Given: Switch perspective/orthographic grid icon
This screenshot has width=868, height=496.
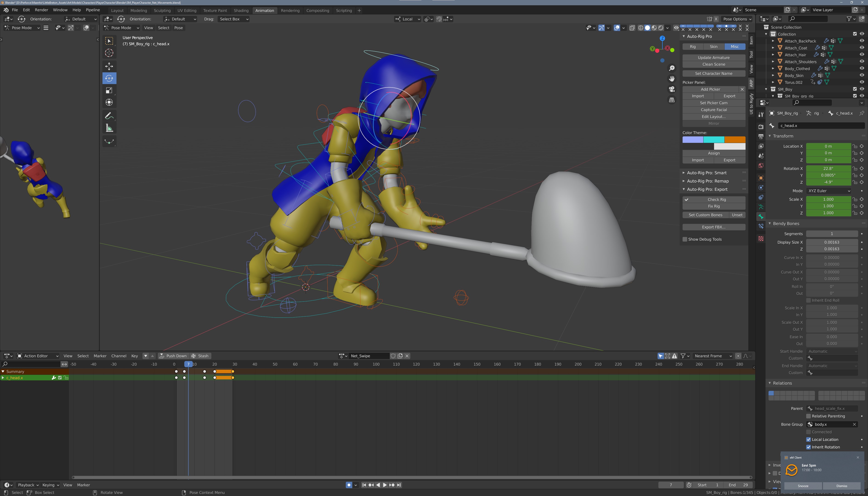Looking at the screenshot, I should 671,100.
